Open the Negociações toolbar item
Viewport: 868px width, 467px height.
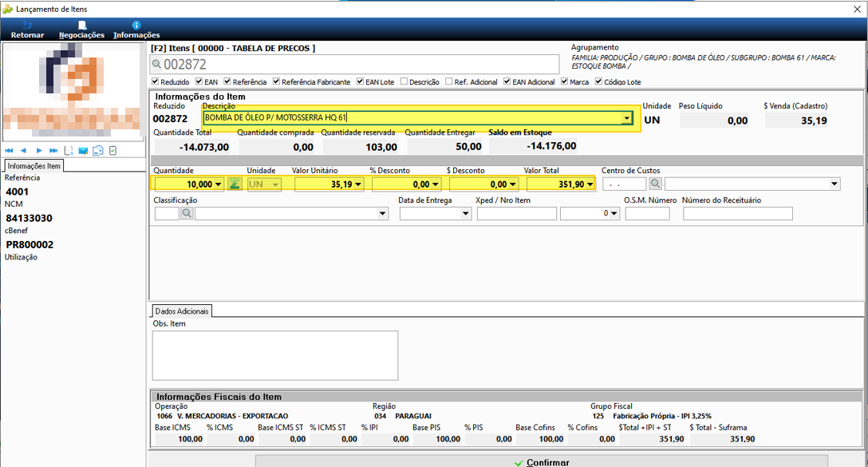coord(81,30)
